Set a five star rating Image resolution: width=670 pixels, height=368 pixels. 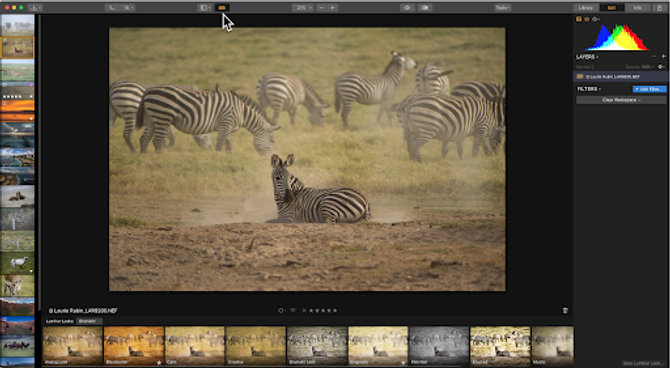pos(335,311)
